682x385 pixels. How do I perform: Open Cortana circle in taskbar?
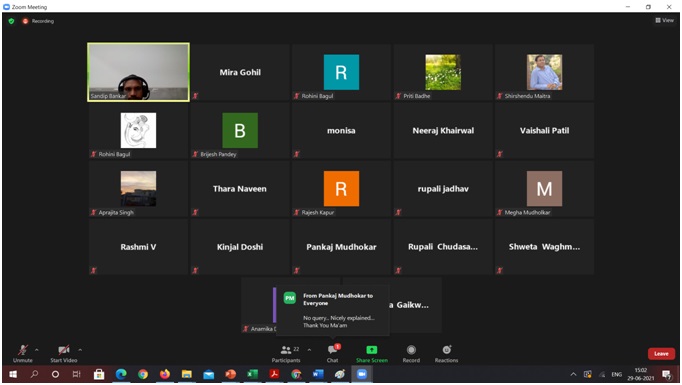55,374
